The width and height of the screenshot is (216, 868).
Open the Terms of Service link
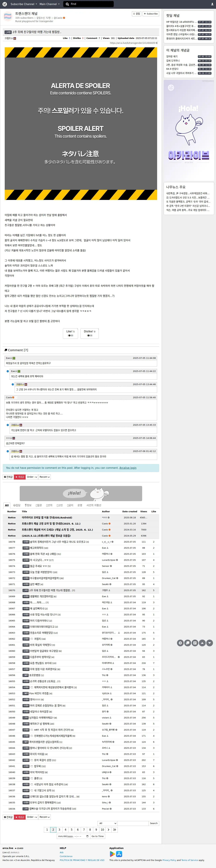[x=189, y=860]
